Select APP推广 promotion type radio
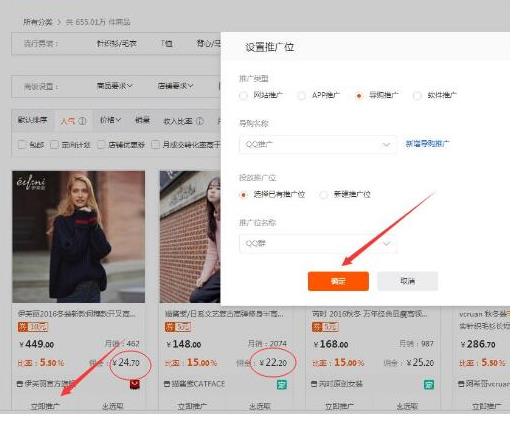Image resolution: width=514 pixels, height=421 pixels. click(x=301, y=96)
